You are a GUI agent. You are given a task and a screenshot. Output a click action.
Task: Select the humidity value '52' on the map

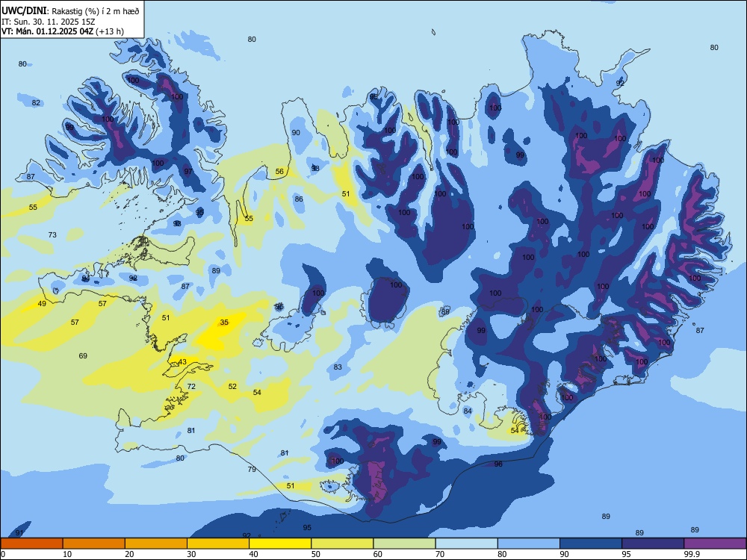coord(232,386)
